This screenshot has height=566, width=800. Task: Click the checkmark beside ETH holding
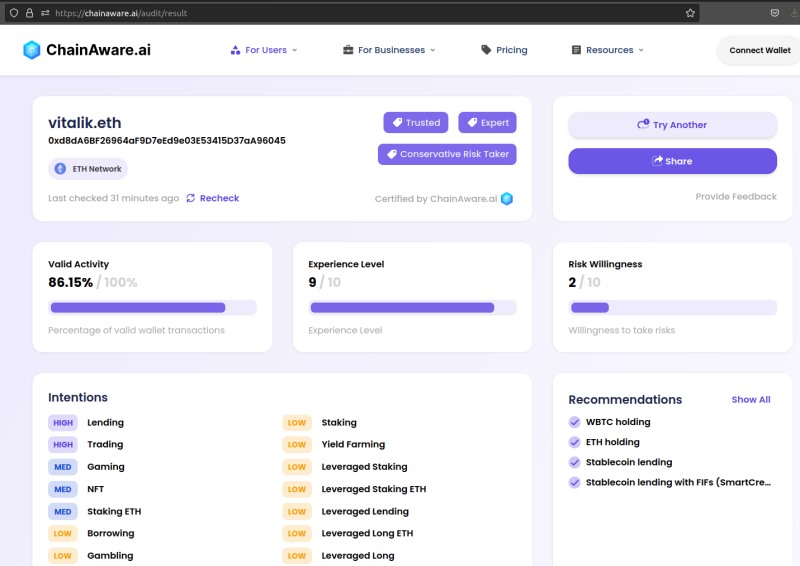click(x=574, y=442)
